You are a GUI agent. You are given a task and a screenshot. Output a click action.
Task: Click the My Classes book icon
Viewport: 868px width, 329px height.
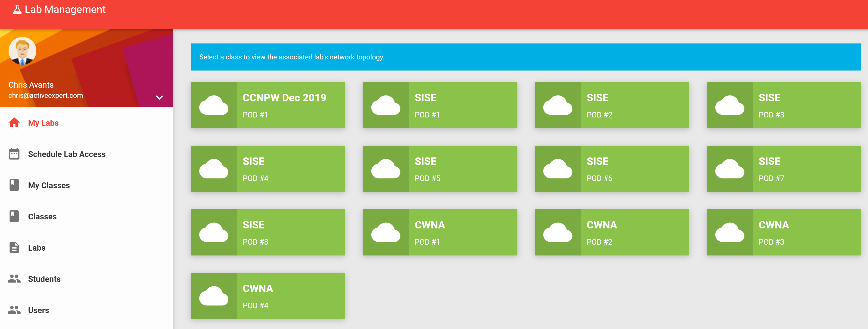14,185
